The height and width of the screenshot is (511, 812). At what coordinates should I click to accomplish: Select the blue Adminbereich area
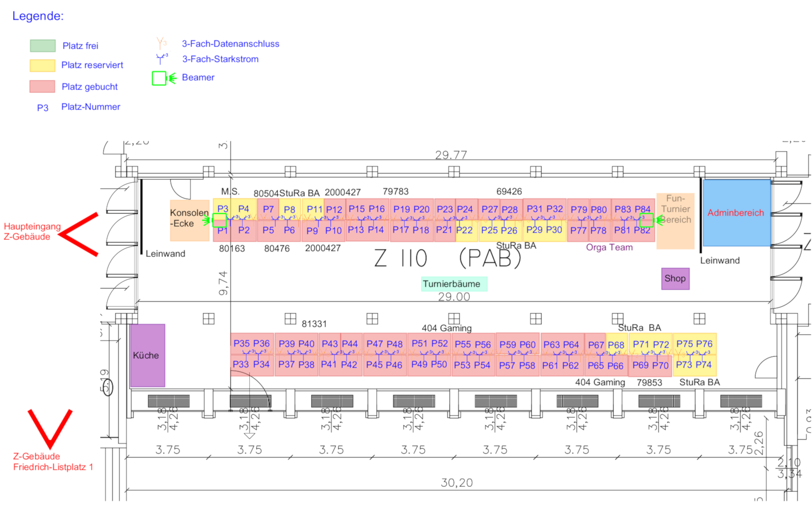[x=736, y=213]
